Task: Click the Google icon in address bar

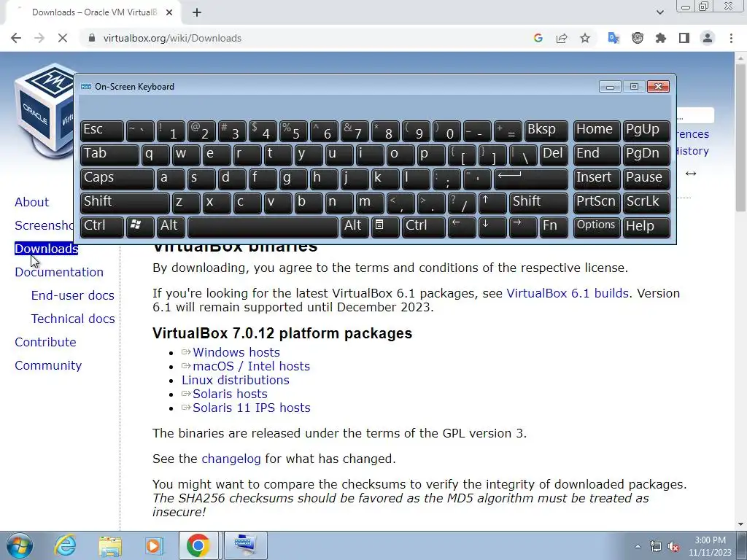Action: pos(538,38)
